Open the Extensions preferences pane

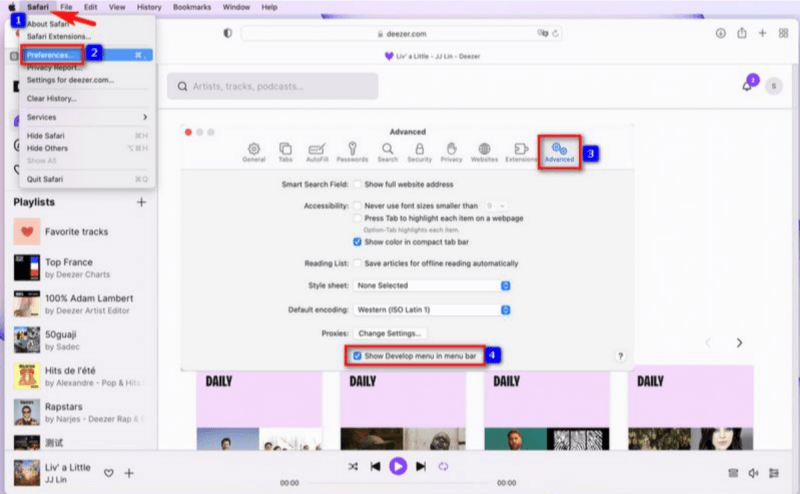521,152
